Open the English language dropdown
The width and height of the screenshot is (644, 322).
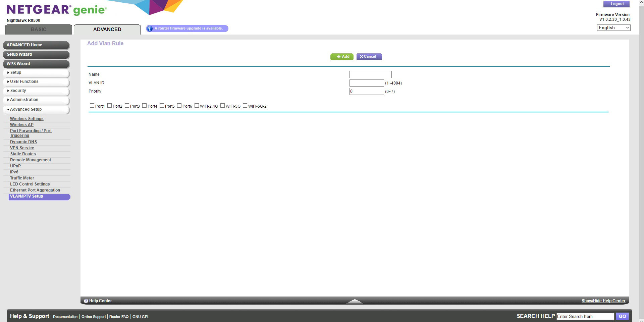(x=613, y=28)
